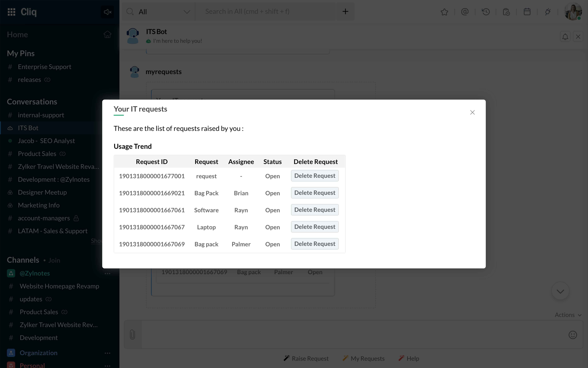Open @Zylnotes more options dots
The height and width of the screenshot is (368, 588).
(107, 274)
